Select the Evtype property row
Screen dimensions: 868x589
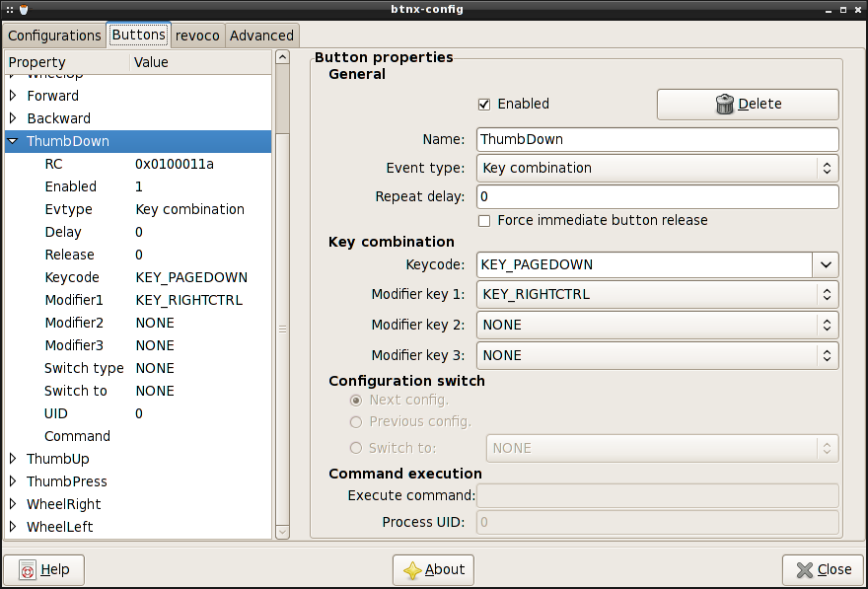coord(138,209)
